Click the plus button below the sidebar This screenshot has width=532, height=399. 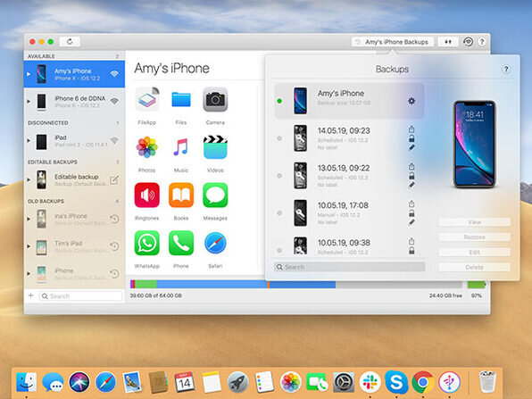click(x=31, y=295)
